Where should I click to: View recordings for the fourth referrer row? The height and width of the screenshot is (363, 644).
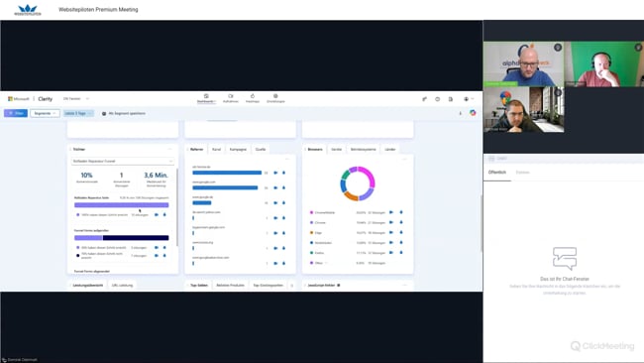point(275,218)
